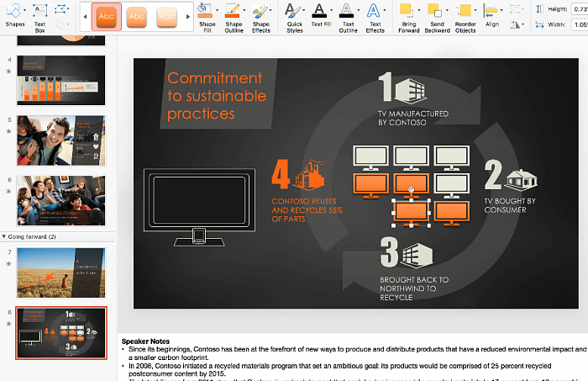Click the note starting 'In 2006, Contoso'
Image resolution: width=588 pixels, height=381 pixels.
(339, 370)
